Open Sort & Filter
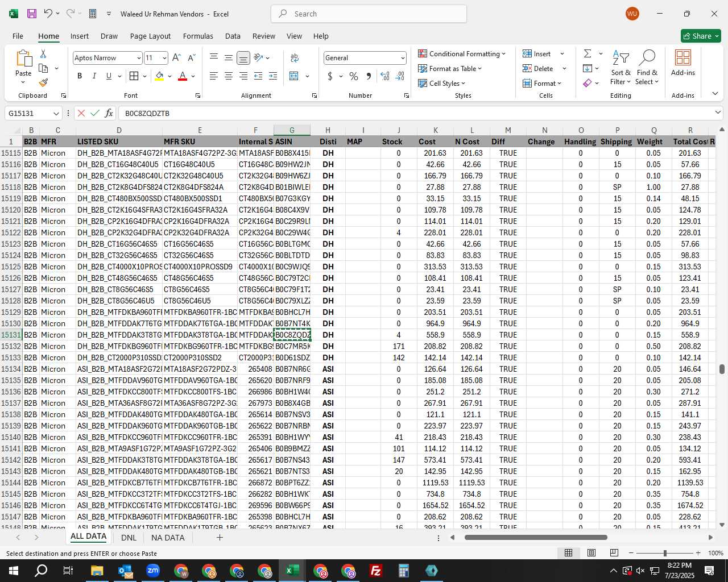The width and height of the screenshot is (728, 582). [x=621, y=68]
